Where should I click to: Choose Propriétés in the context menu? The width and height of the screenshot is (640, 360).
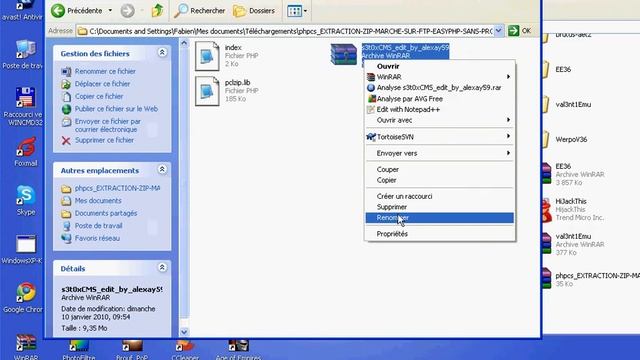(440, 234)
